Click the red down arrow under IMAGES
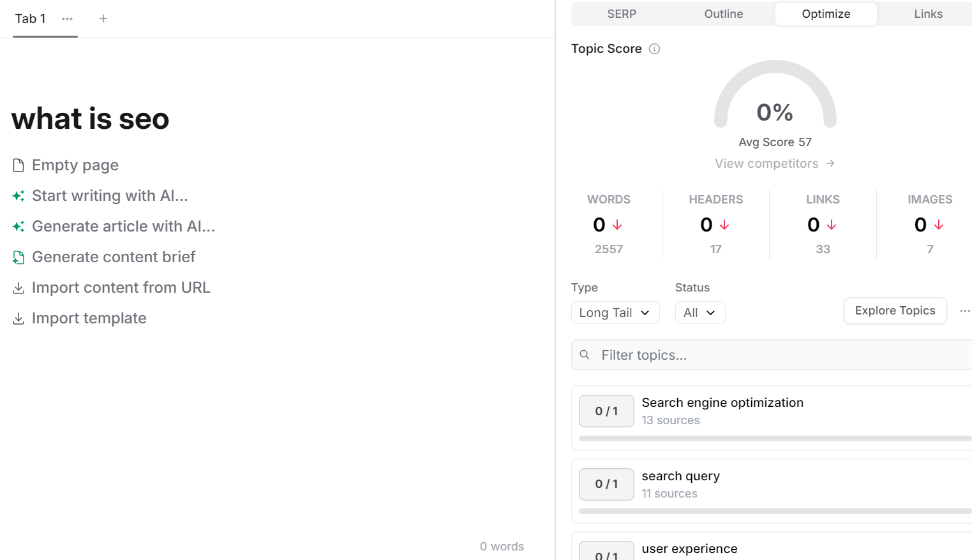Viewport: 972px width, 560px height. coord(939,225)
